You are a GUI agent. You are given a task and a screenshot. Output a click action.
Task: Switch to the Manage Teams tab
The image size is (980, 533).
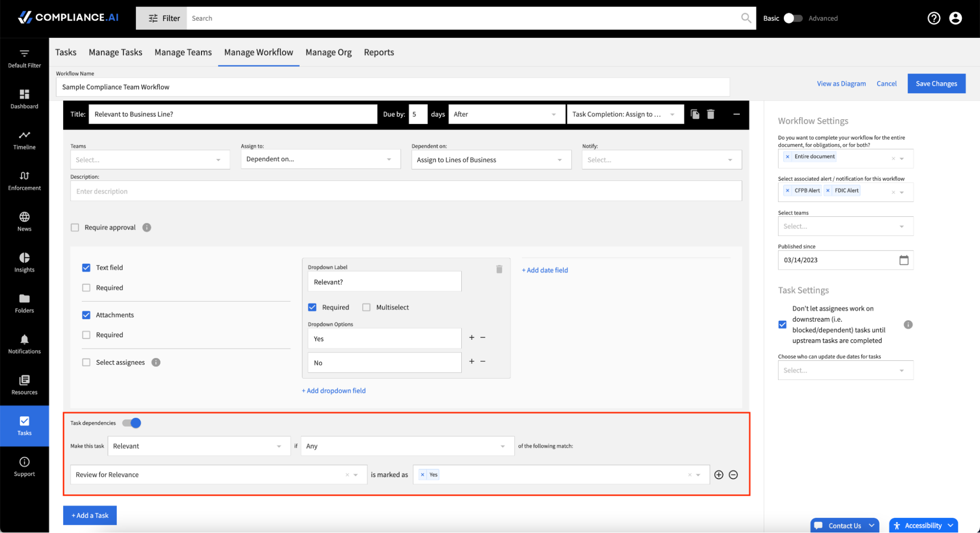click(183, 52)
